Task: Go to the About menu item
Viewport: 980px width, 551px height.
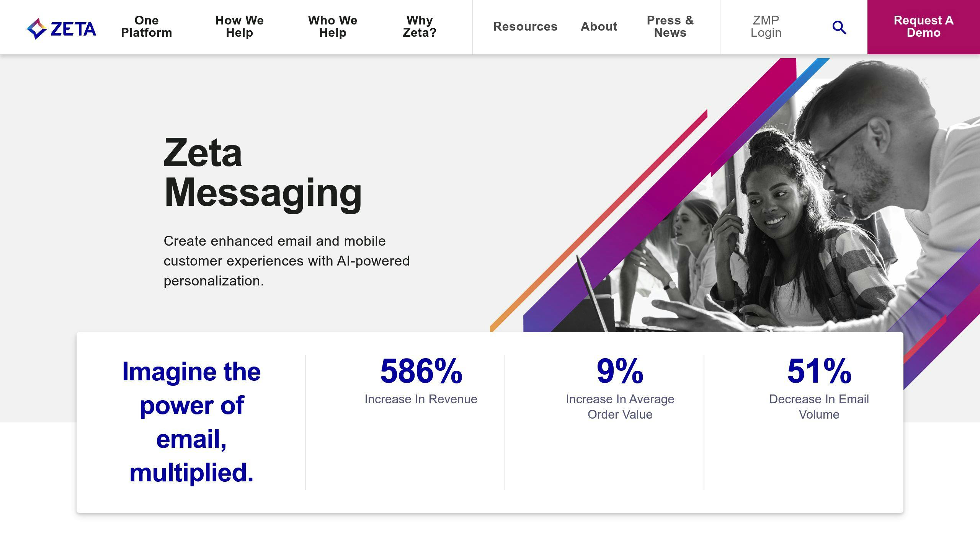Action: 599,26
